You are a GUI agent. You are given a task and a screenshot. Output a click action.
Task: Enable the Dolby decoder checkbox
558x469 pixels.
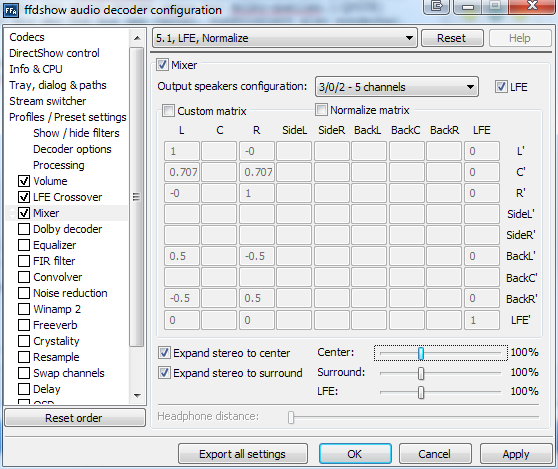[24, 229]
